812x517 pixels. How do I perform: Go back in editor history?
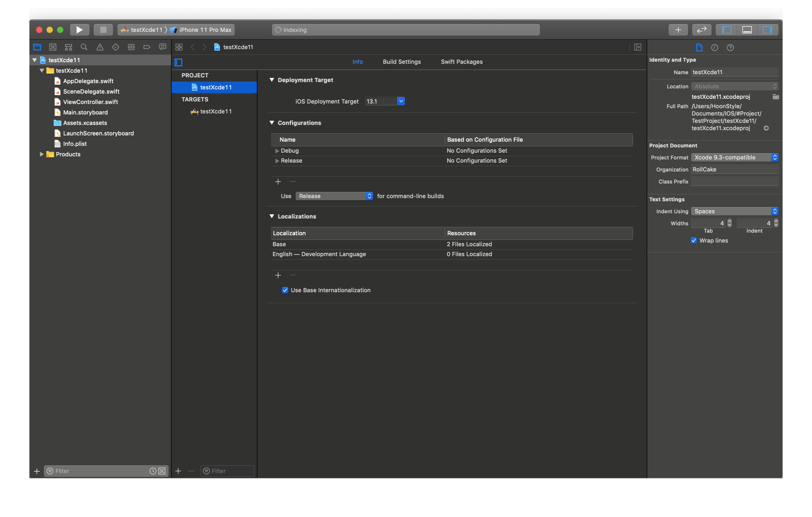(193, 47)
